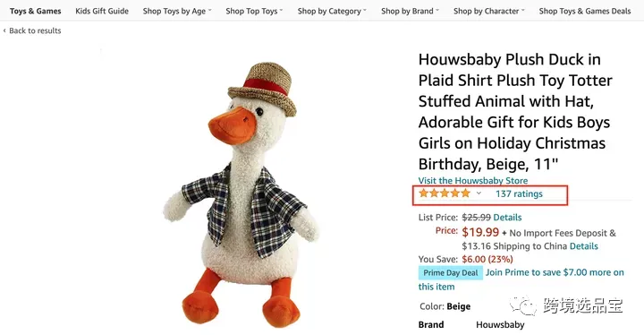
Task: Click Join Prime to save $7.00 link
Action: click(x=521, y=279)
